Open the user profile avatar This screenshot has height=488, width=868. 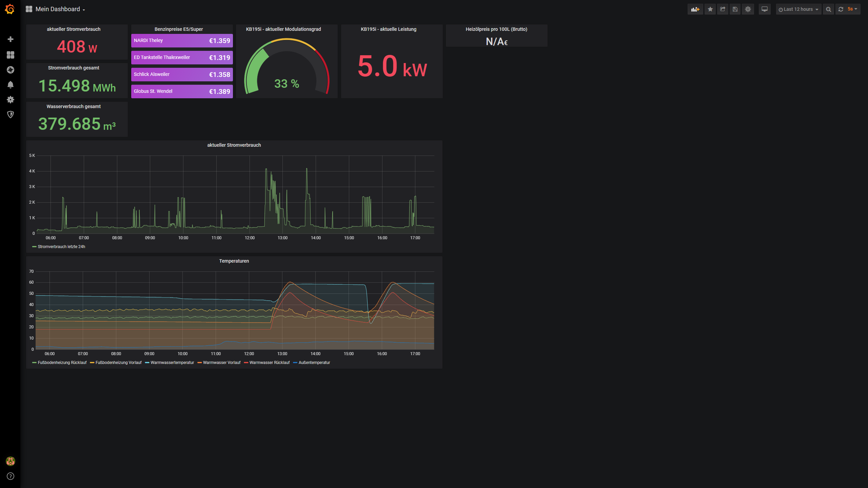(x=11, y=461)
